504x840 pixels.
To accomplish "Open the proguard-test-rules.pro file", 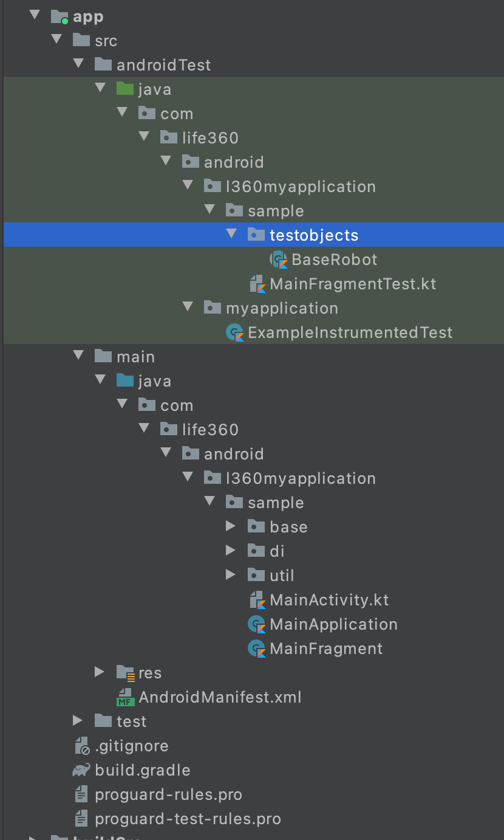I will [188, 819].
